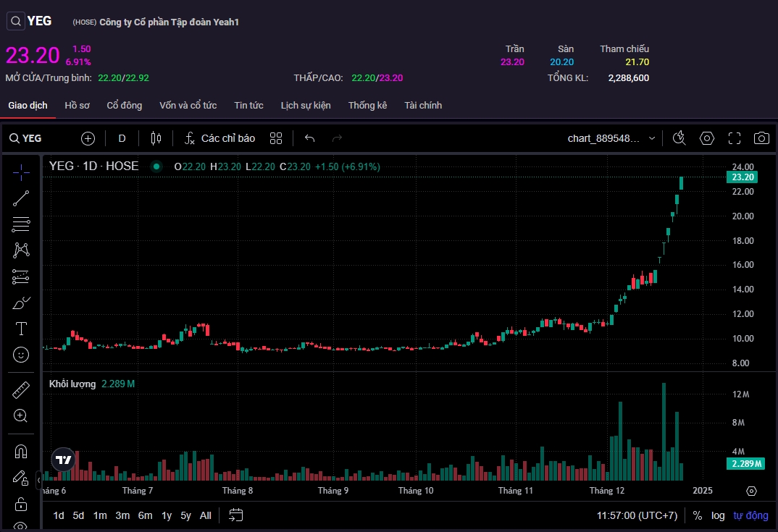This screenshot has width=778, height=532.
Task: Click the Khối lượng volume indicator label
Action: tap(72, 384)
